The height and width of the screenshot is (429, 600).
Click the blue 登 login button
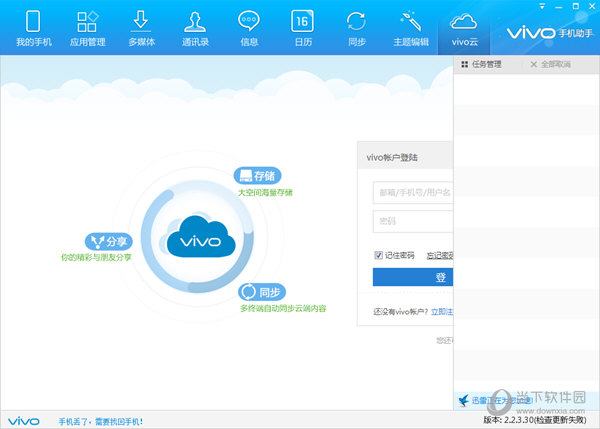tap(413, 277)
